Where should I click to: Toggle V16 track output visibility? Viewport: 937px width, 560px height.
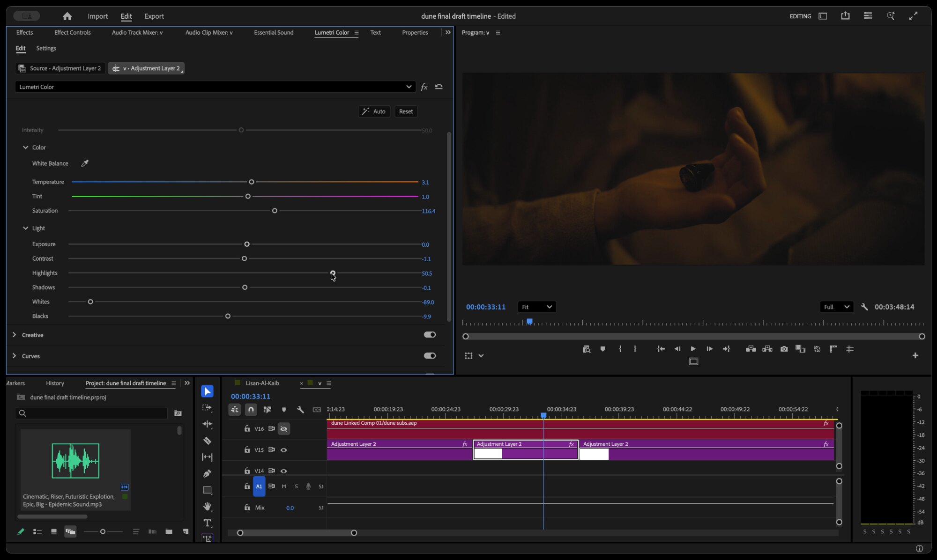tap(283, 429)
